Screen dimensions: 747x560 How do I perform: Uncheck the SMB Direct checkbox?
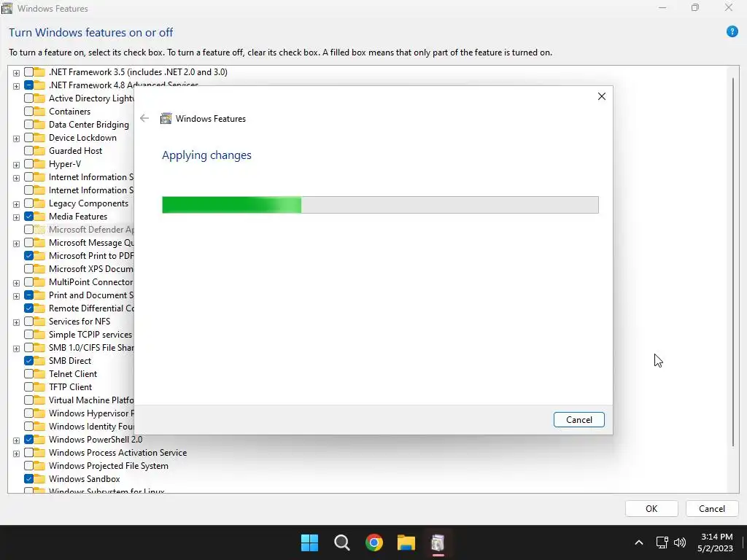coord(28,361)
